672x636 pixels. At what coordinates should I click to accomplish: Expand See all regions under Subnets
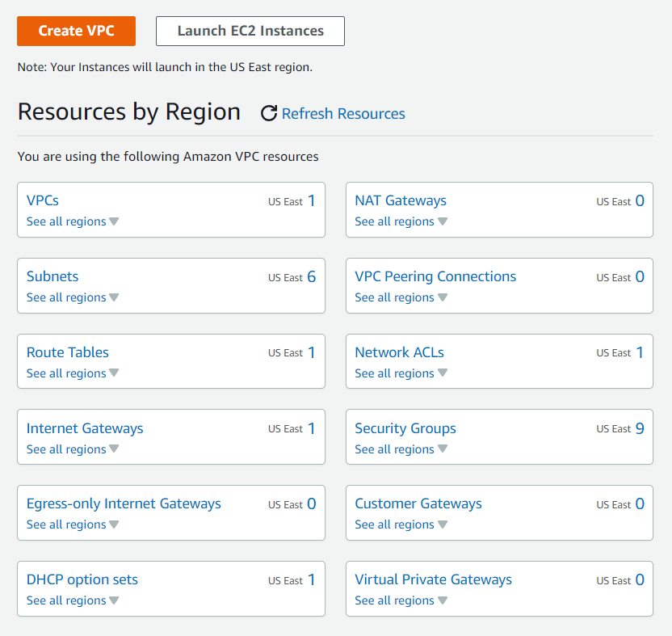point(73,297)
